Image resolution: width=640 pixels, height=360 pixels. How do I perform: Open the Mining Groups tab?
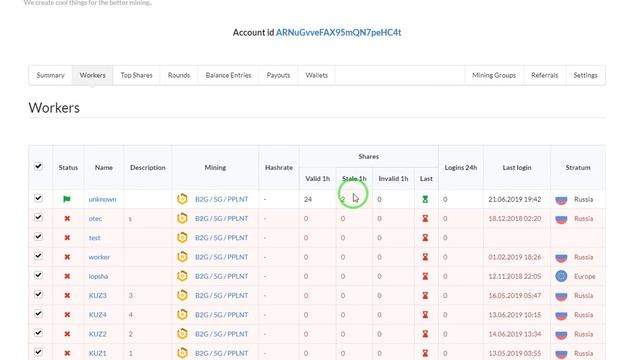pyautogui.click(x=494, y=75)
